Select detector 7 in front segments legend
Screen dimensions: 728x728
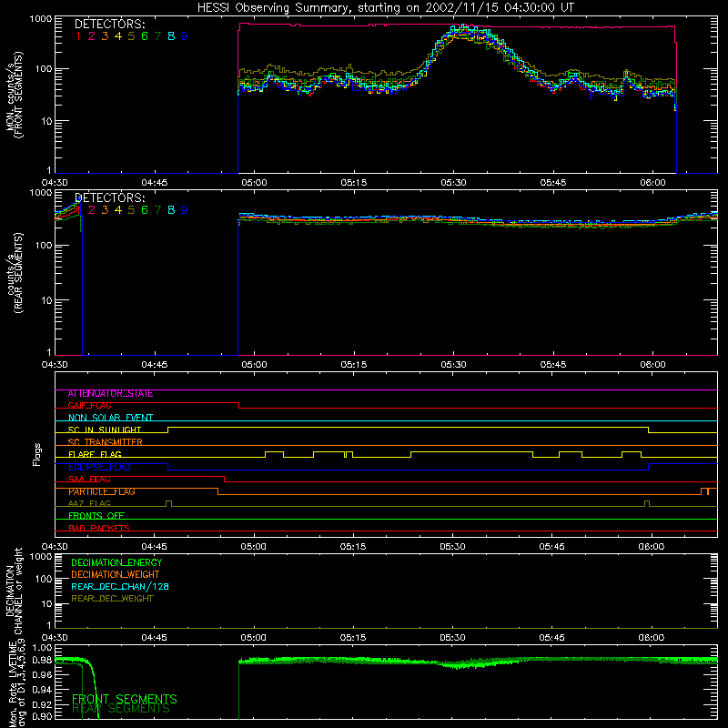[x=157, y=36]
